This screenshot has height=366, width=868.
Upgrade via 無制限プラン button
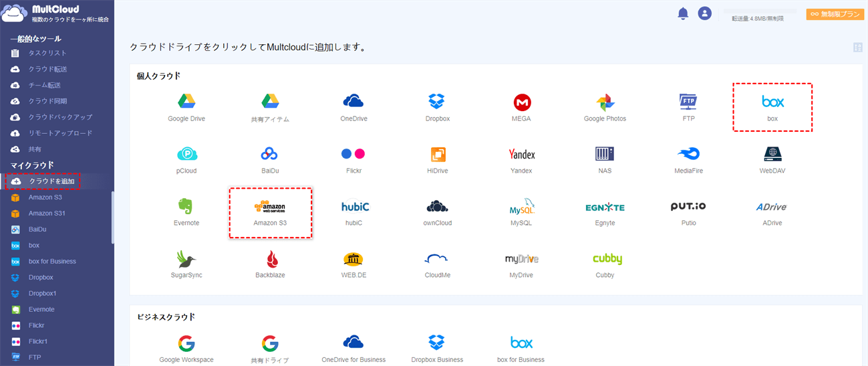click(x=835, y=14)
